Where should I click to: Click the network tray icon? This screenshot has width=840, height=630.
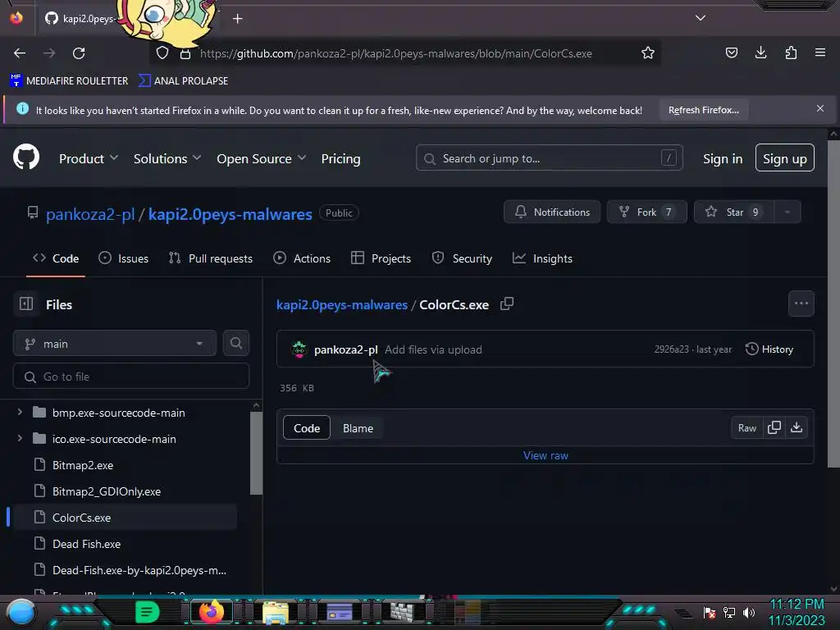[729, 612]
